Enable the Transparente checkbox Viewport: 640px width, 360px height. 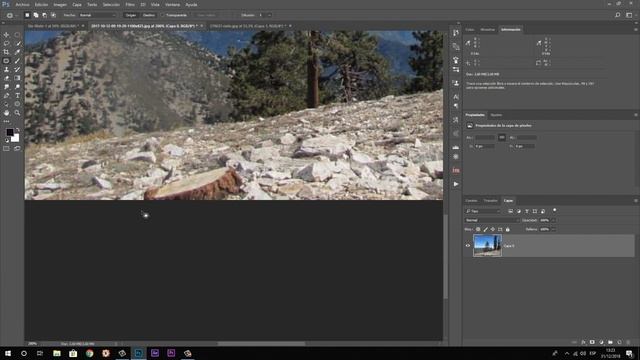point(163,15)
